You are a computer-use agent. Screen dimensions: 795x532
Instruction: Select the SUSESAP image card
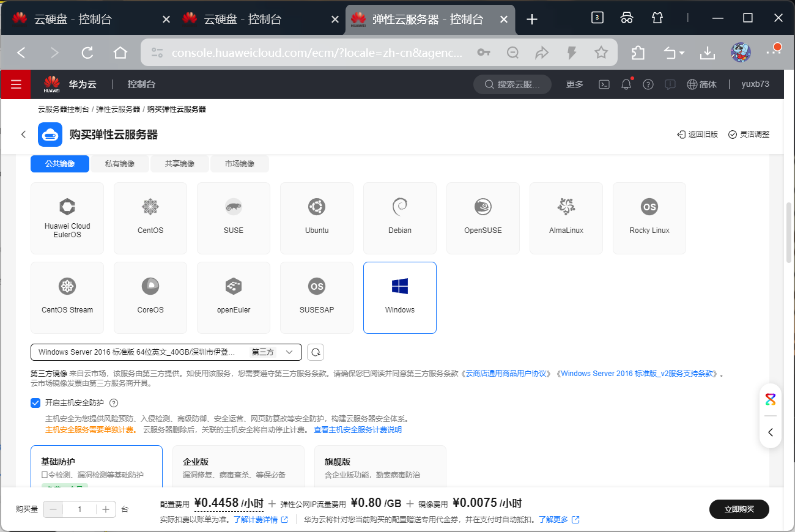pos(317,298)
